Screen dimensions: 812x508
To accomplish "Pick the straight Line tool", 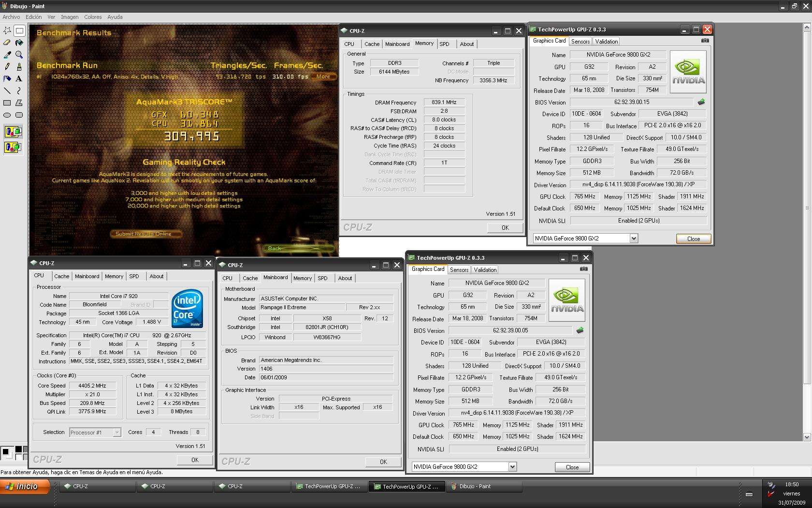I will click(7, 90).
